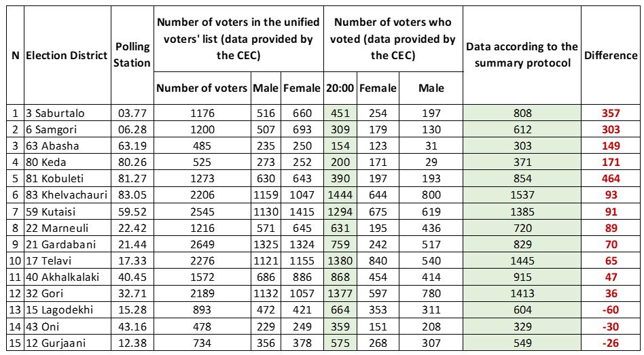The height and width of the screenshot is (355, 644).
Task: Select the 3 Saburtalo district cell
Action: click(x=67, y=113)
